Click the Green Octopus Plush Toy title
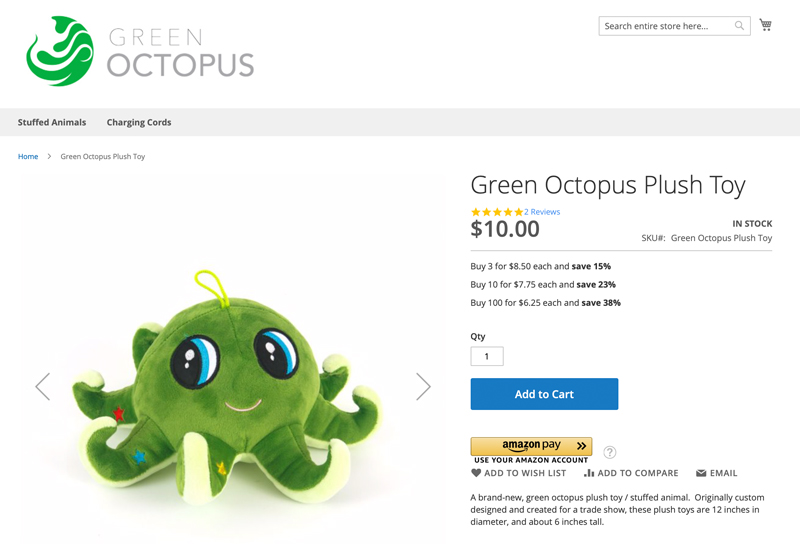Screen dimensions: 800x544 [608, 185]
